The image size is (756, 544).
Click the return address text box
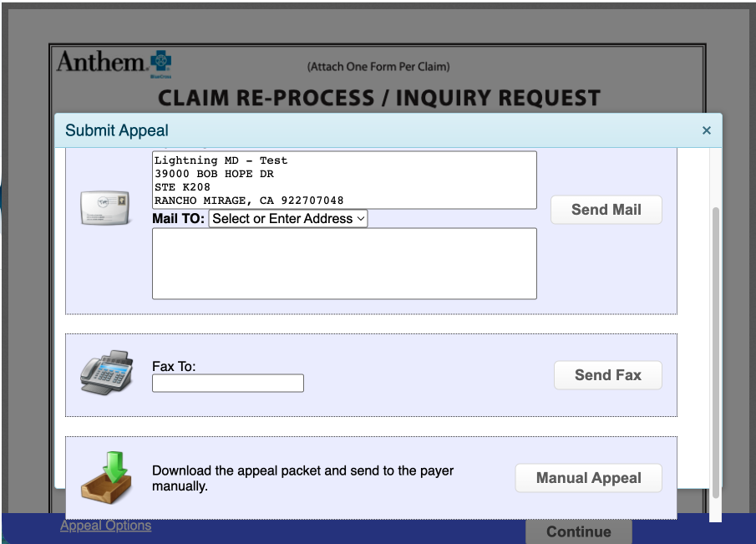pyautogui.click(x=344, y=180)
